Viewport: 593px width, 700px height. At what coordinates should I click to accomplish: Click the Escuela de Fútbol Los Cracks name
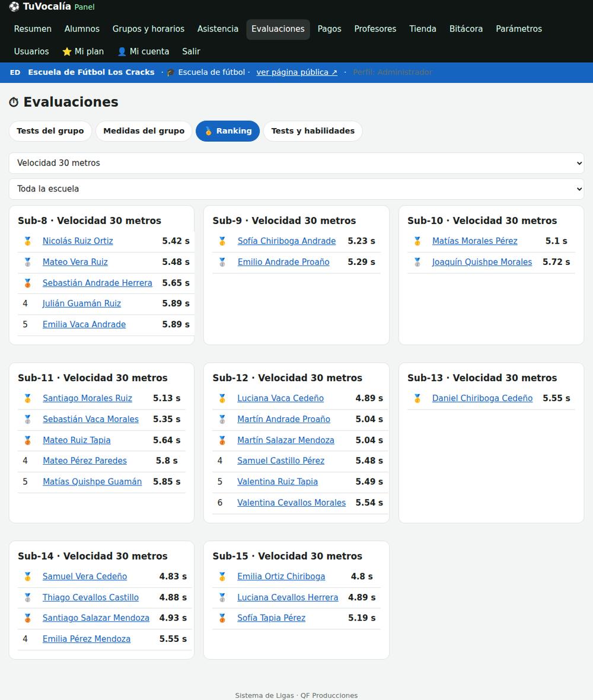coord(91,72)
